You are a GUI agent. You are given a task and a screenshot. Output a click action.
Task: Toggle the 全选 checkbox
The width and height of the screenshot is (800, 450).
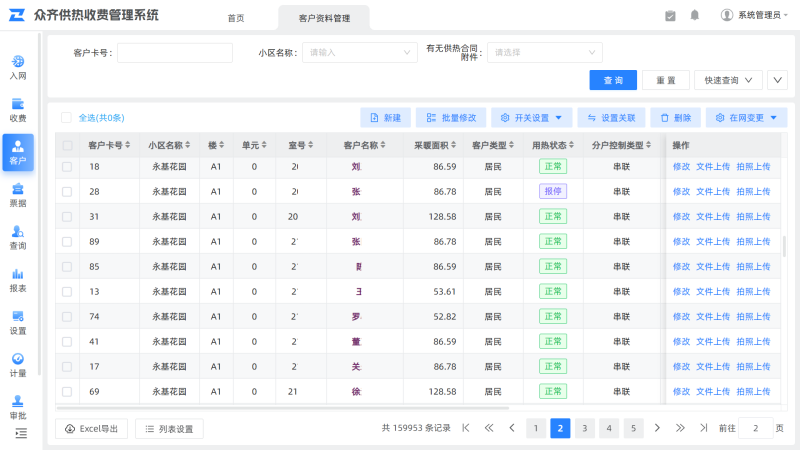(x=66, y=118)
